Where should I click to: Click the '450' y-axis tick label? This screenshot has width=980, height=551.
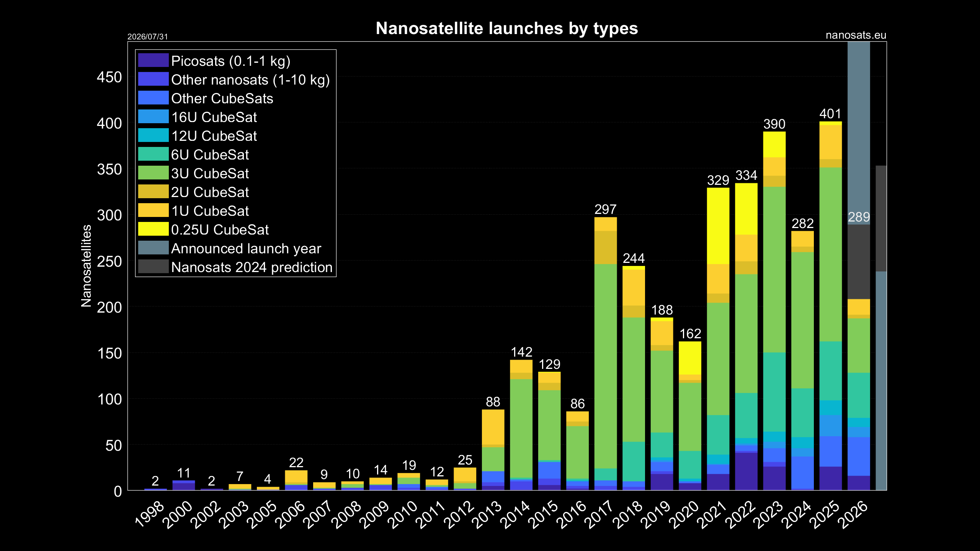coord(109,77)
